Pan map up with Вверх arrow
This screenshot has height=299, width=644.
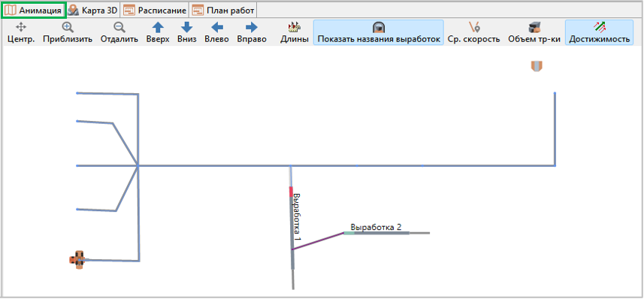pyautogui.click(x=158, y=32)
